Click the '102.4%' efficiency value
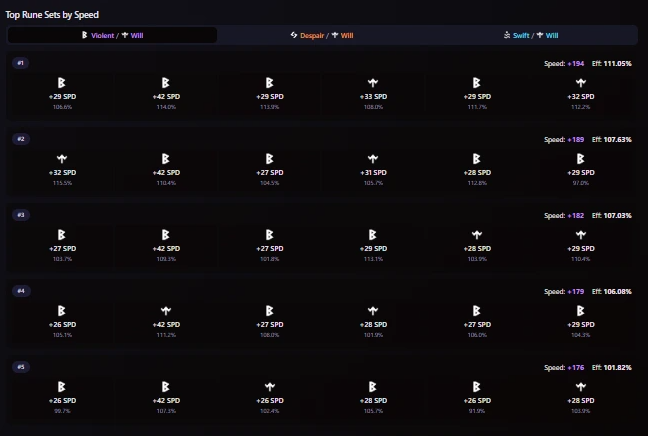The image size is (648, 436). click(x=269, y=411)
